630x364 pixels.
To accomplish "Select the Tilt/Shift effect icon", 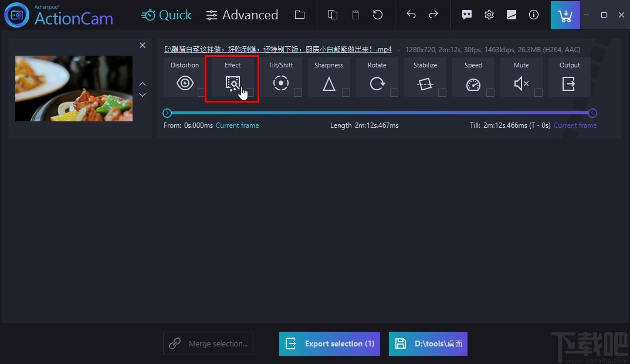I will [x=280, y=83].
